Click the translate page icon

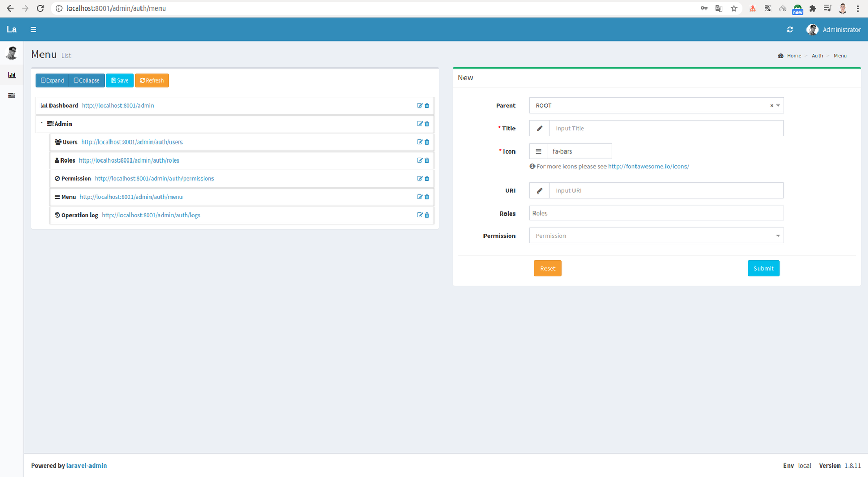click(x=719, y=8)
